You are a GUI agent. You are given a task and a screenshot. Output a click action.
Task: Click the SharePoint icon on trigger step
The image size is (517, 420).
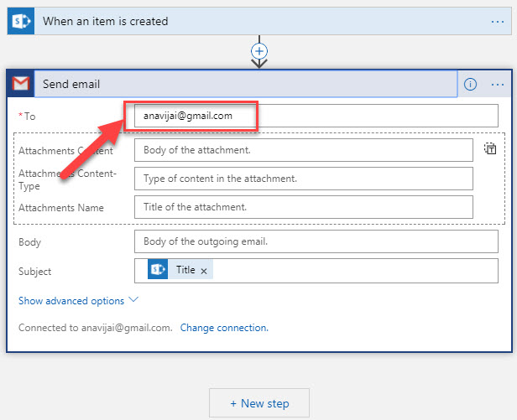tap(19, 21)
